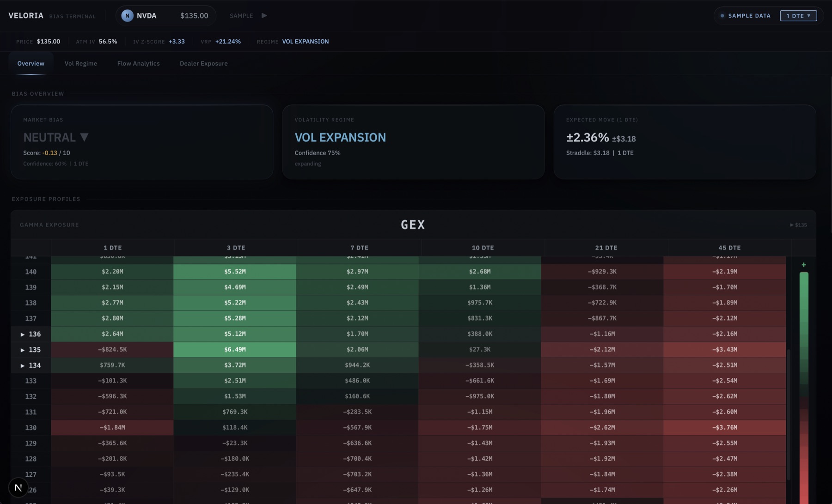The width and height of the screenshot is (832, 504).
Task: Expand the 136 strike row
Action: click(23, 334)
